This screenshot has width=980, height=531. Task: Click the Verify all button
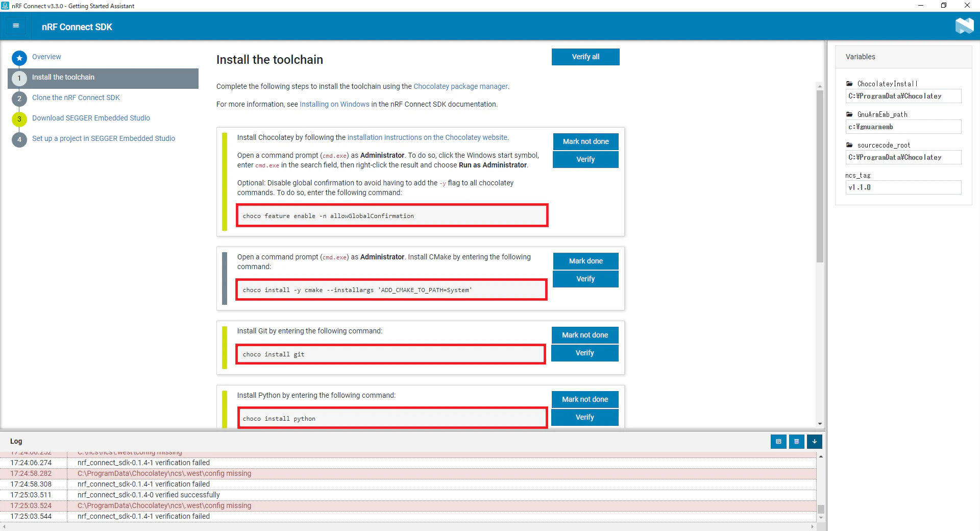pos(585,57)
